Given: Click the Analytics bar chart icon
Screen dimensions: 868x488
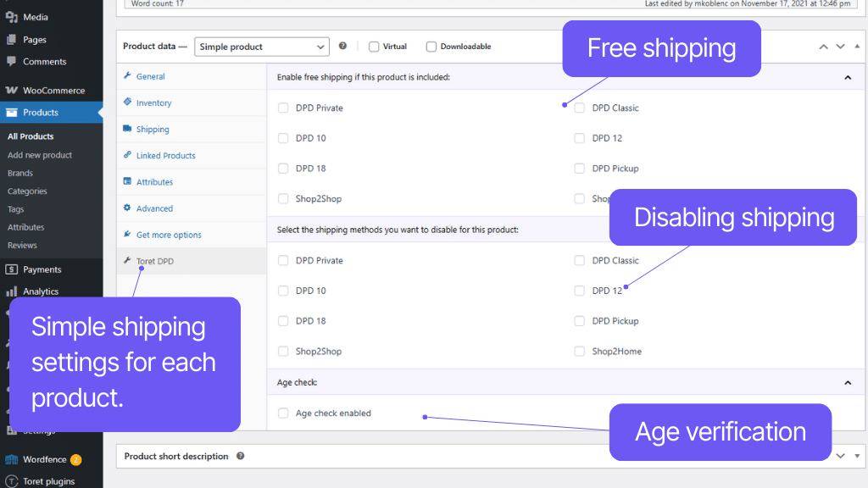Looking at the screenshot, I should pos(11,291).
